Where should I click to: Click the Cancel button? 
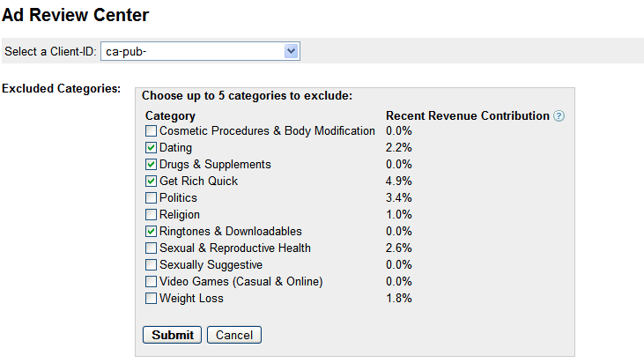(x=234, y=335)
